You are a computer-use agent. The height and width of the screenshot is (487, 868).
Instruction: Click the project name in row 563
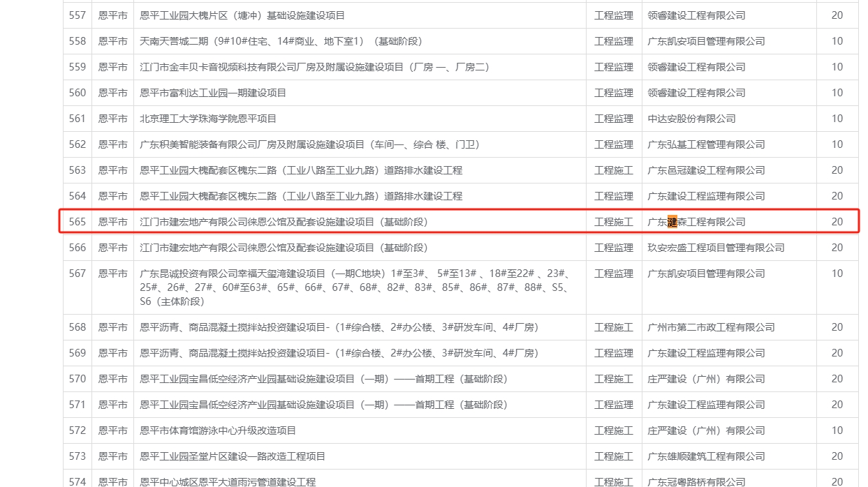(301, 170)
